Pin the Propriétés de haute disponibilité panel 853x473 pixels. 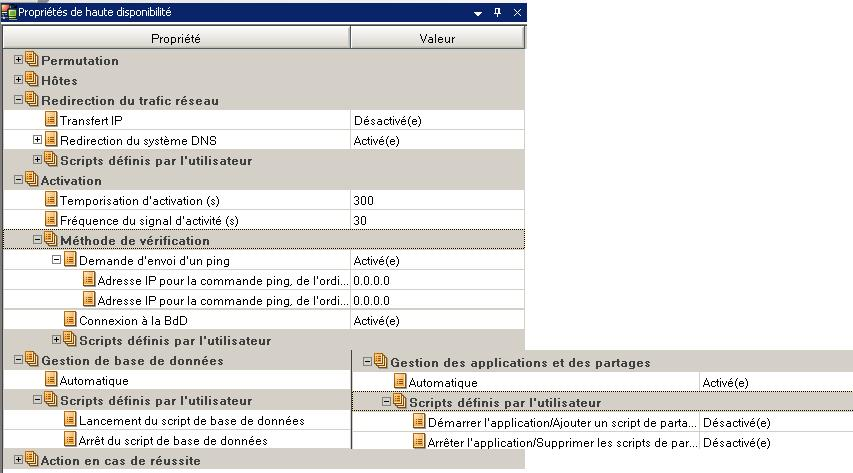pos(497,12)
